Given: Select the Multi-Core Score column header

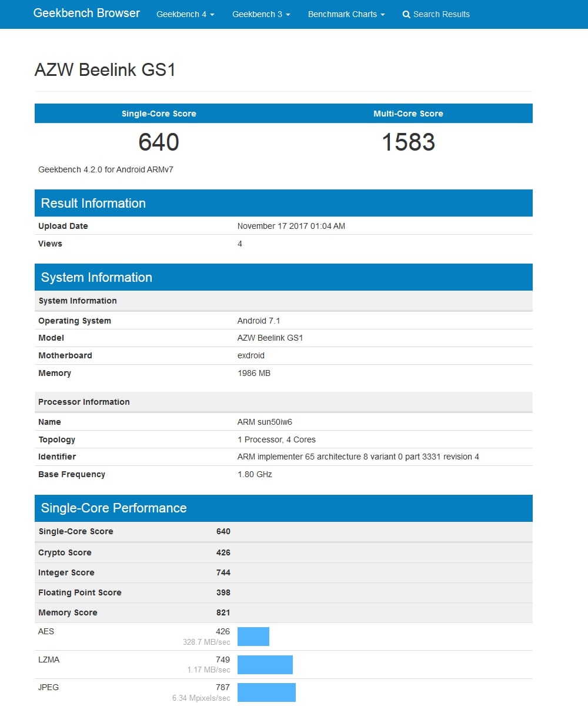Looking at the screenshot, I should (408, 114).
